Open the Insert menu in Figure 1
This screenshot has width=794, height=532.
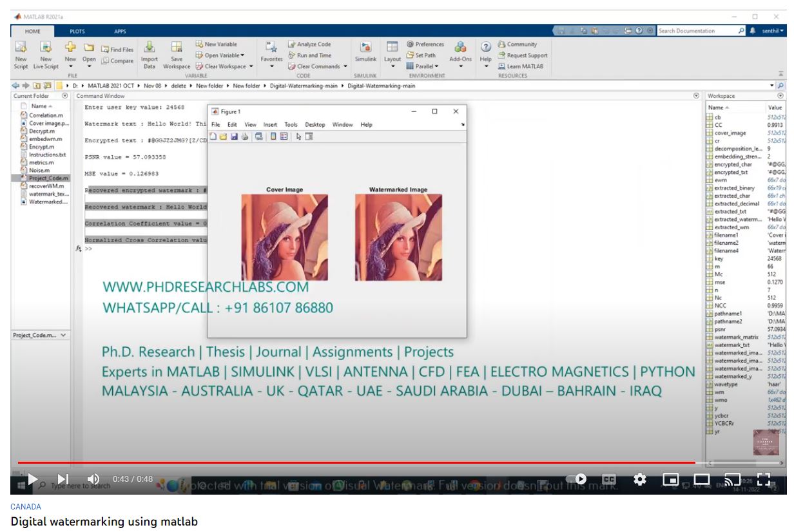270,124
